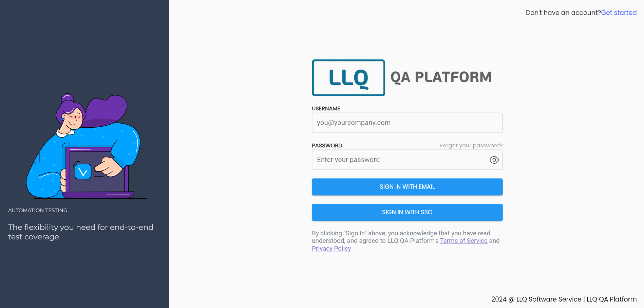
Task: Click the PASSWORD field label
Action: pyautogui.click(x=327, y=146)
